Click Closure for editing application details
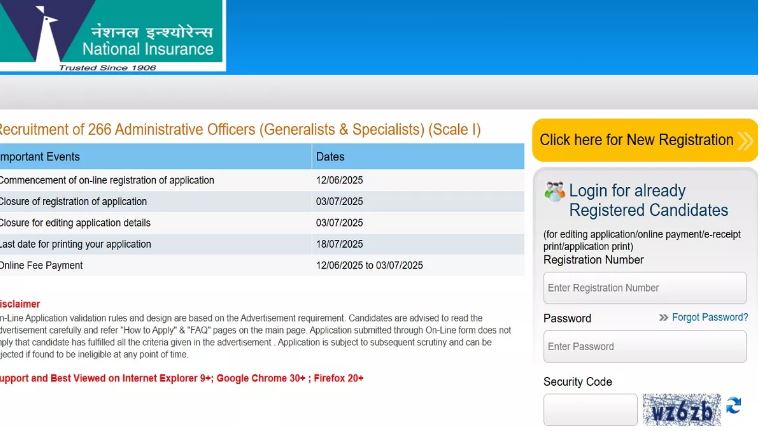763x431 pixels. tap(75, 223)
